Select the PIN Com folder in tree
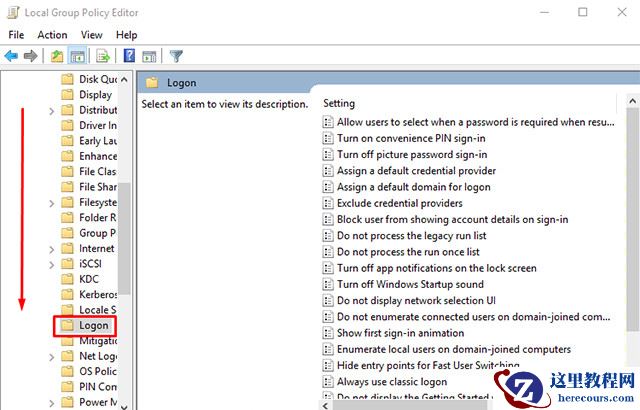The height and width of the screenshot is (410, 640). click(89, 387)
